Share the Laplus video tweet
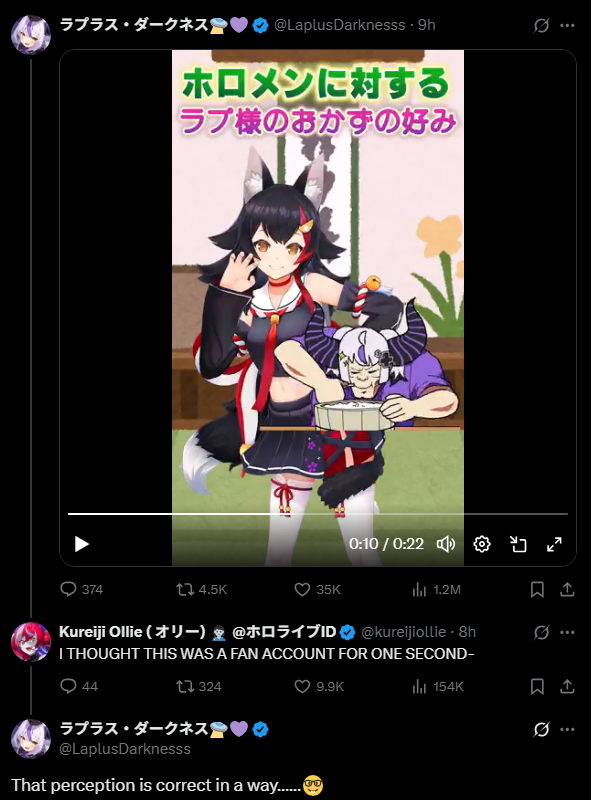The width and height of the screenshot is (591, 800). 567,589
